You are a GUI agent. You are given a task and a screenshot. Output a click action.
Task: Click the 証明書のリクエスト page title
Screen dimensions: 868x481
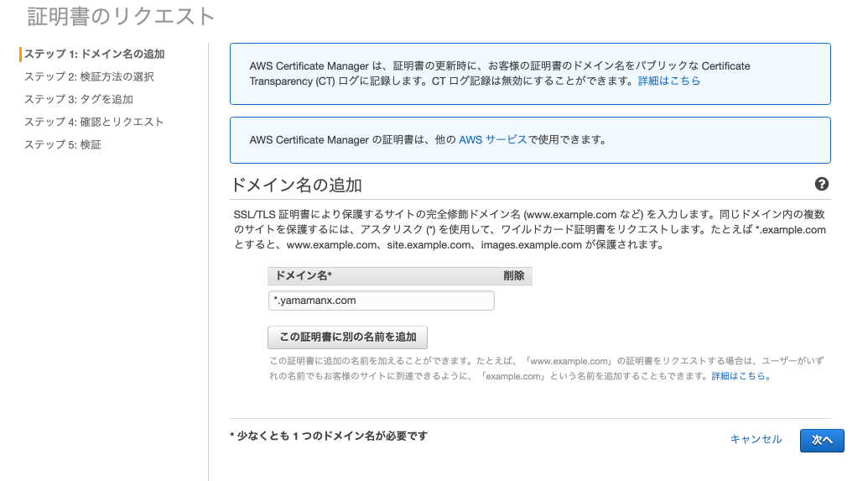click(121, 16)
